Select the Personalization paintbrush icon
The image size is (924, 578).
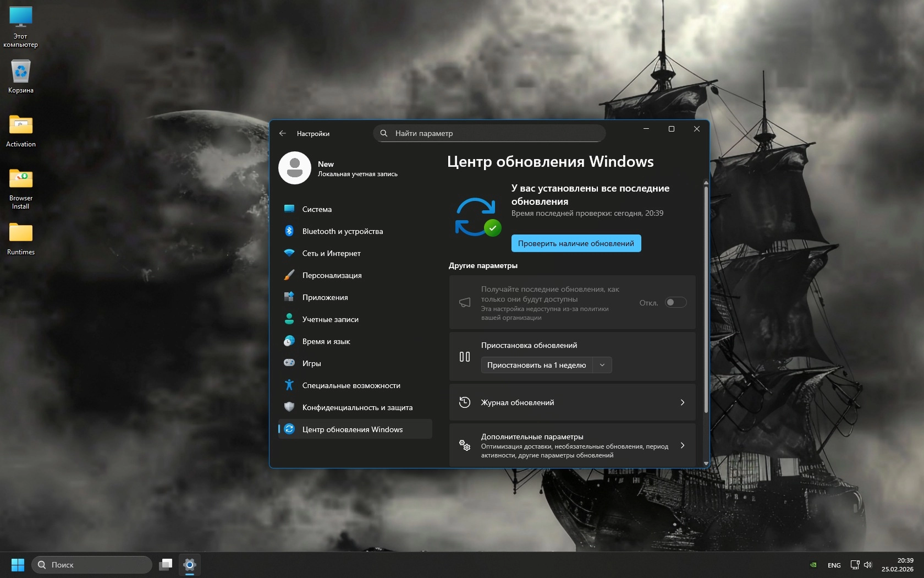[289, 275]
